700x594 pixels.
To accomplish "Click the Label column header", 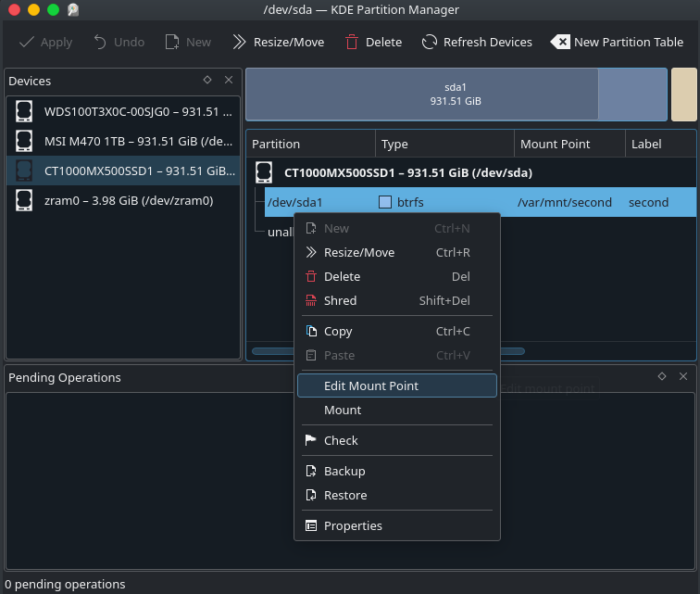I will pos(661,144).
